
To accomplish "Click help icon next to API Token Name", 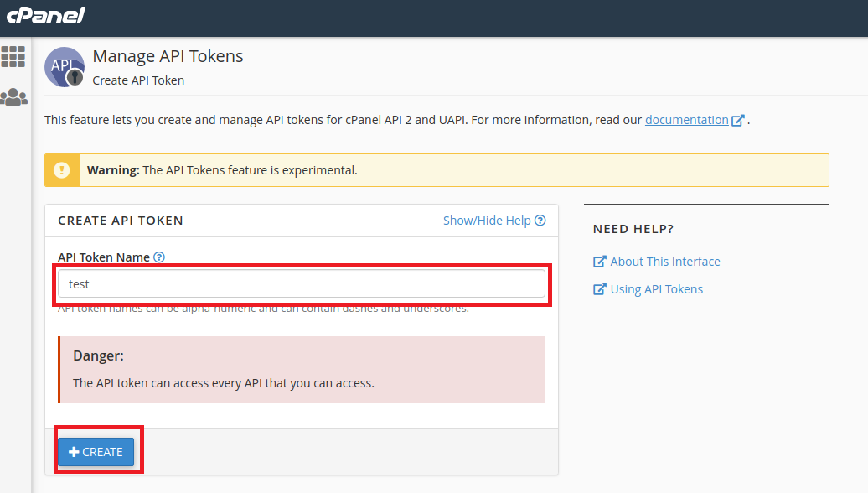I will [159, 257].
